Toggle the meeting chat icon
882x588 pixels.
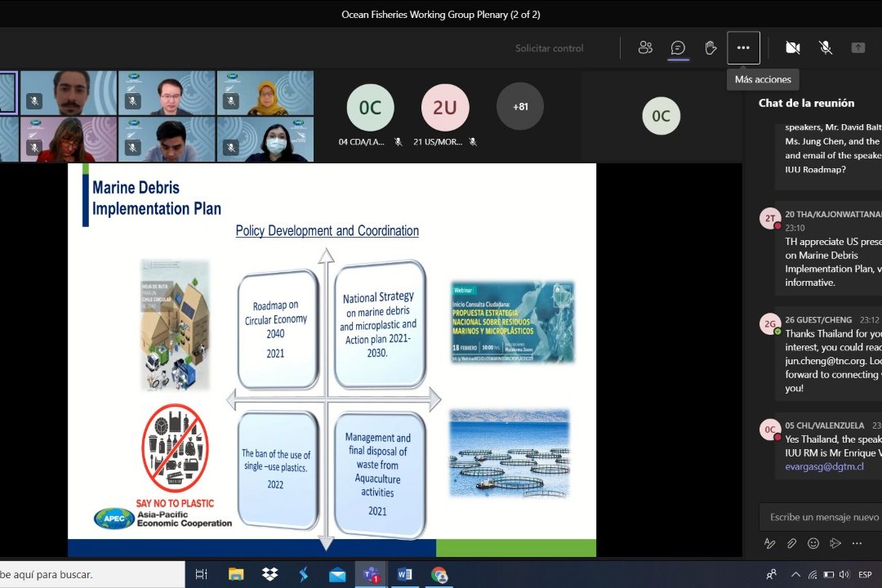(x=679, y=48)
